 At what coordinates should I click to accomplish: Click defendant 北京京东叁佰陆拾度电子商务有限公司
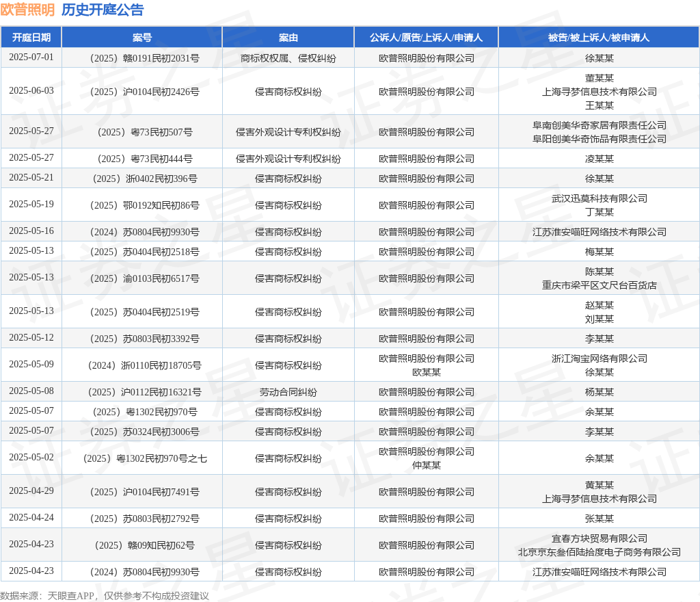pyautogui.click(x=600, y=553)
